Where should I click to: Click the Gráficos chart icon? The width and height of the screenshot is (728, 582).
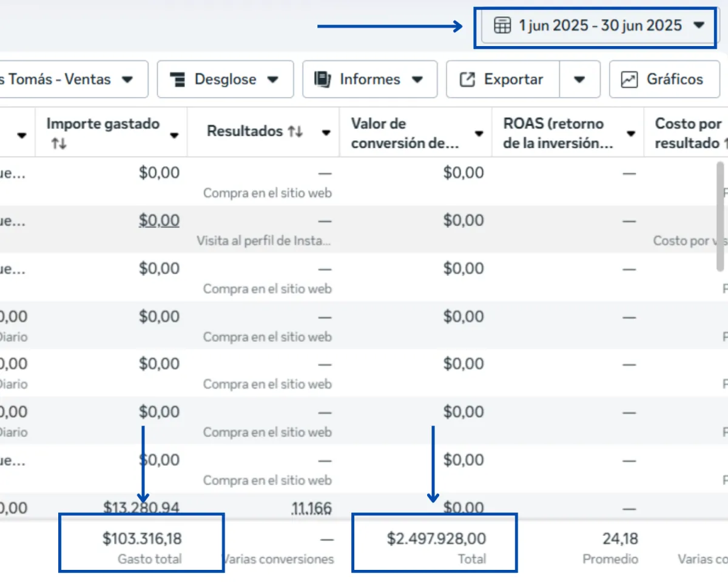coord(630,79)
